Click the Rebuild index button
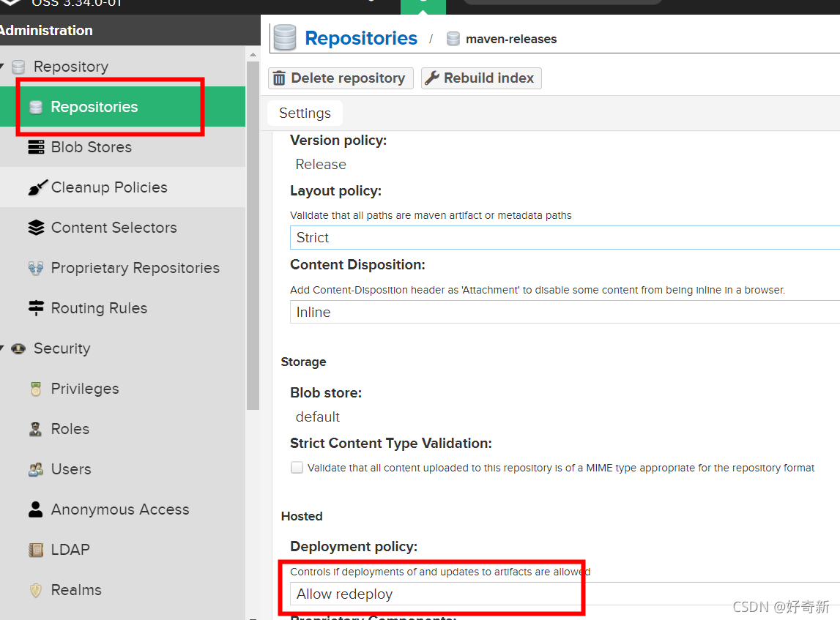Screen dimensions: 840x620 click(x=480, y=78)
